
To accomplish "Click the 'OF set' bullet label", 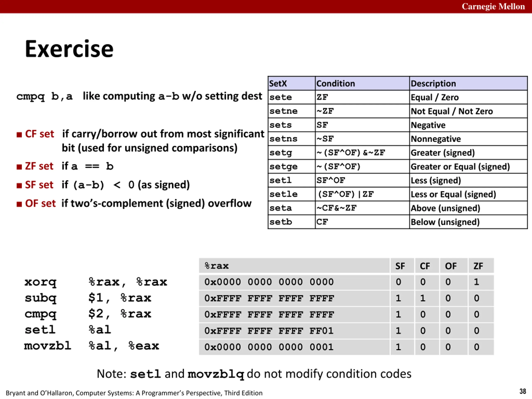I will tap(40, 203).
